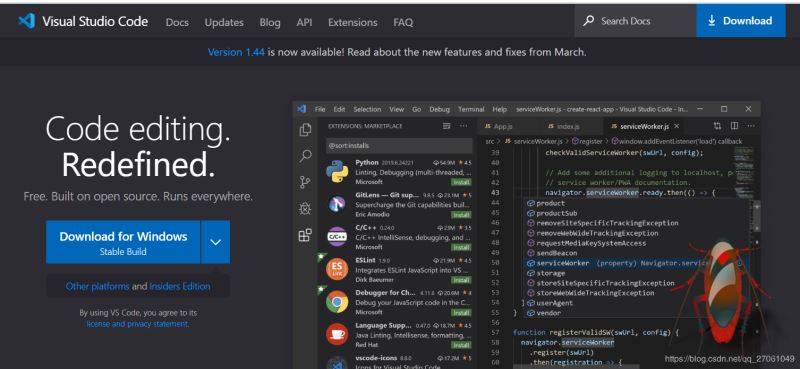The height and width of the screenshot is (369, 800).
Task: Open the Go menu in the editor
Action: click(417, 109)
